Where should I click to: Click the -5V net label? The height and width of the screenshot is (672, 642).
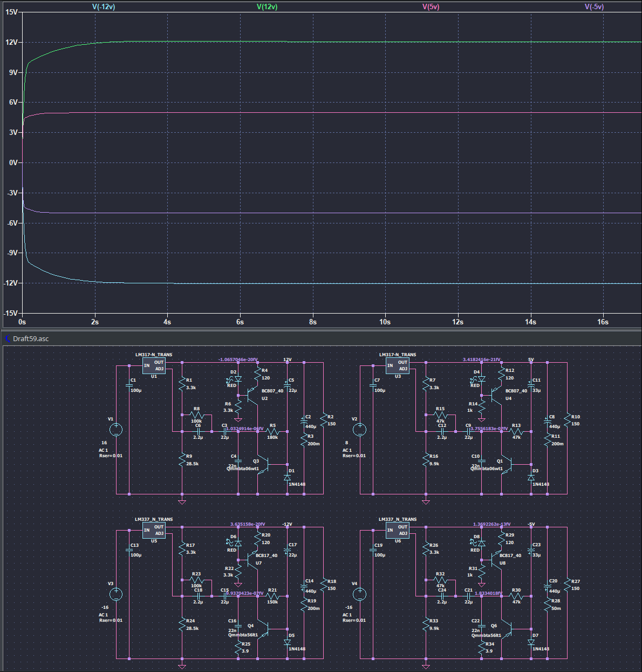point(531,524)
